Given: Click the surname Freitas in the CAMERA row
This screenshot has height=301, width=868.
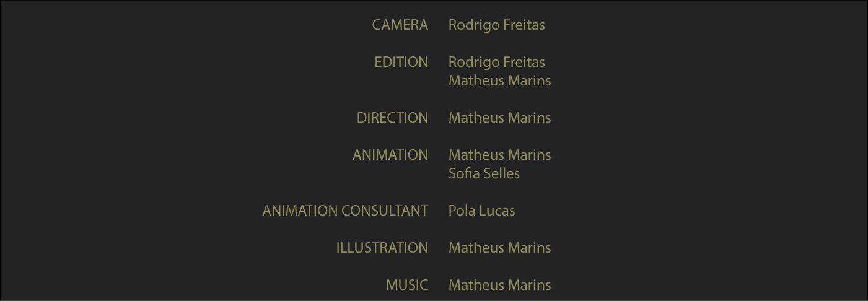Looking at the screenshot, I should click(524, 25).
